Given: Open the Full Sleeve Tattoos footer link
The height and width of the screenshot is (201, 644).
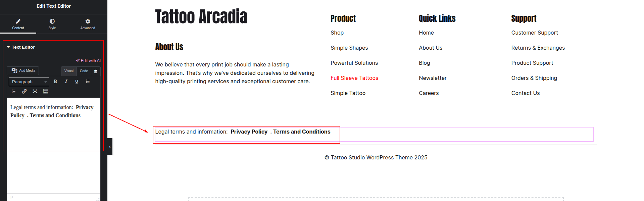Looking at the screenshot, I should click(x=354, y=78).
